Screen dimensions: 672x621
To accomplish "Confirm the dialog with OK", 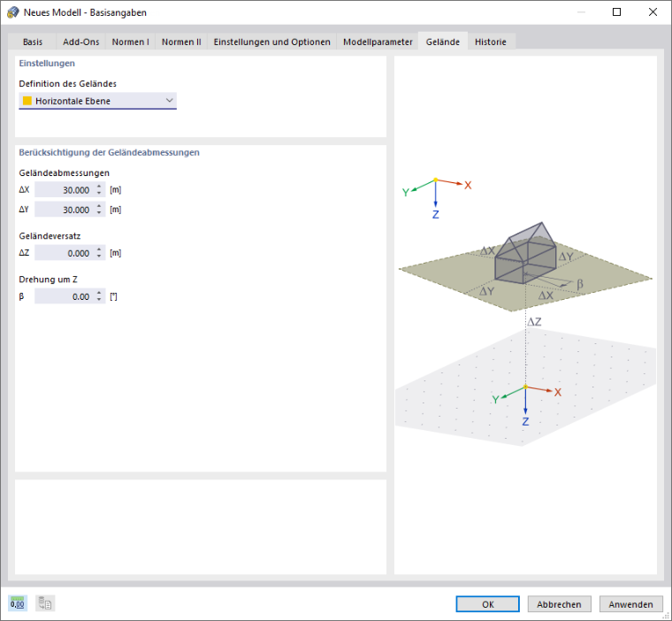I will 488,604.
